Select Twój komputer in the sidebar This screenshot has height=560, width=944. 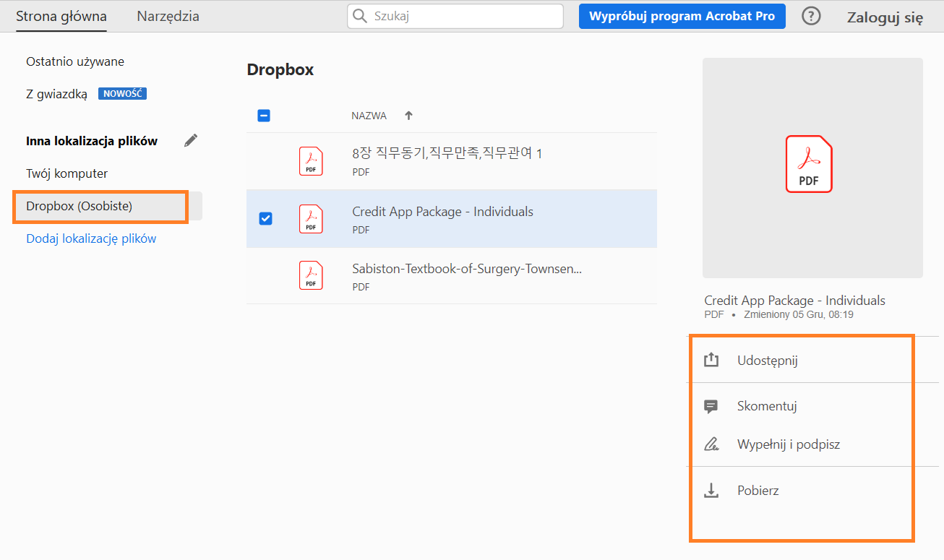[66, 173]
